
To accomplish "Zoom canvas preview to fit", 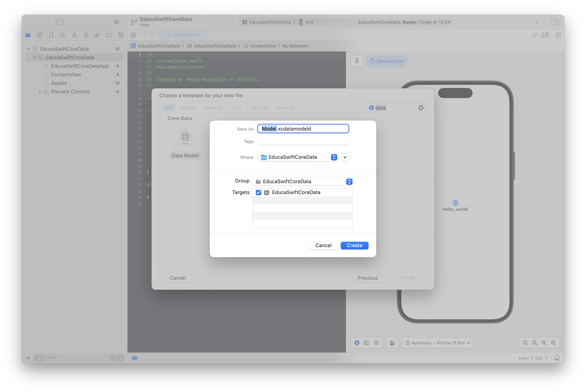I will pos(544,343).
